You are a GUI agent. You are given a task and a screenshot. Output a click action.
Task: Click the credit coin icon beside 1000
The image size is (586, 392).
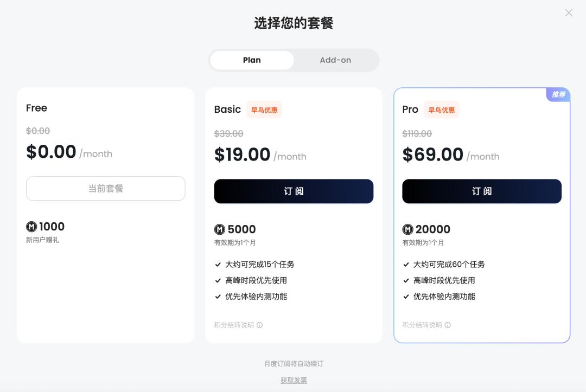(x=31, y=227)
